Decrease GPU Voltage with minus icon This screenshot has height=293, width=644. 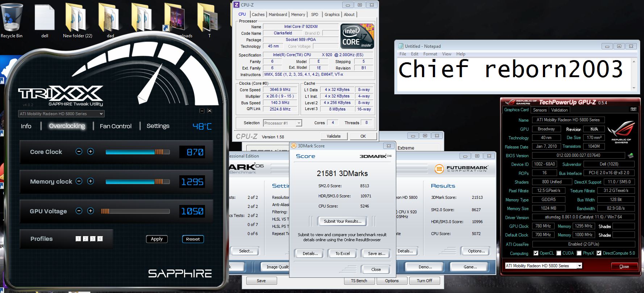tap(79, 211)
